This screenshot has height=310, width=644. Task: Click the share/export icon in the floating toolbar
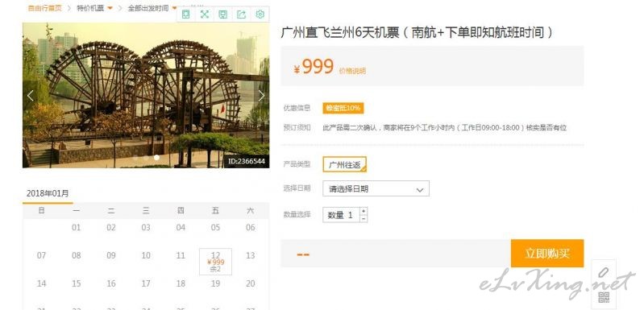click(x=242, y=14)
